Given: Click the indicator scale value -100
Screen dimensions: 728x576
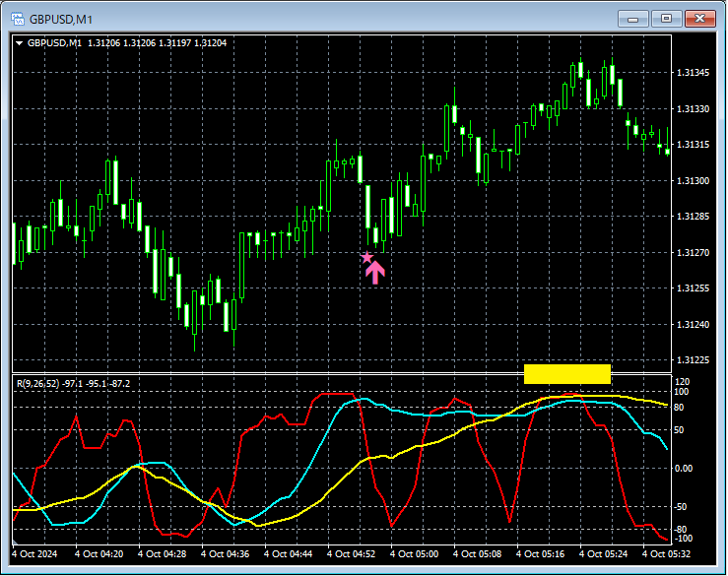Looking at the screenshot, I should click(683, 539).
